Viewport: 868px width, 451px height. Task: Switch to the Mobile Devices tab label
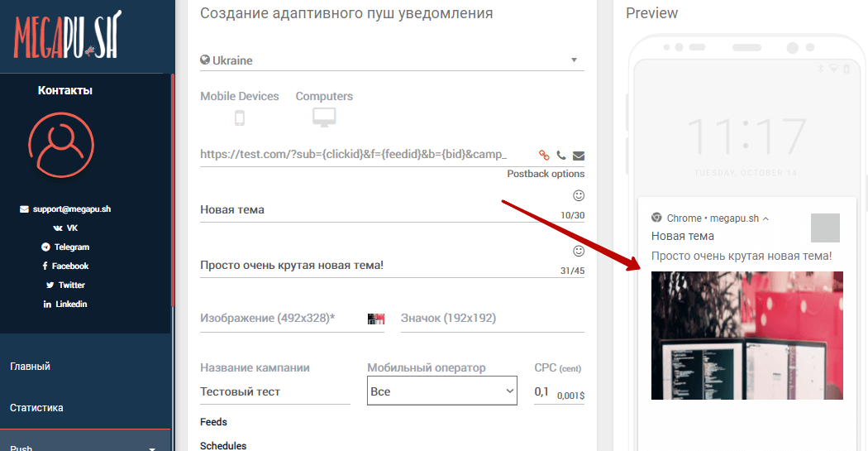(x=240, y=96)
